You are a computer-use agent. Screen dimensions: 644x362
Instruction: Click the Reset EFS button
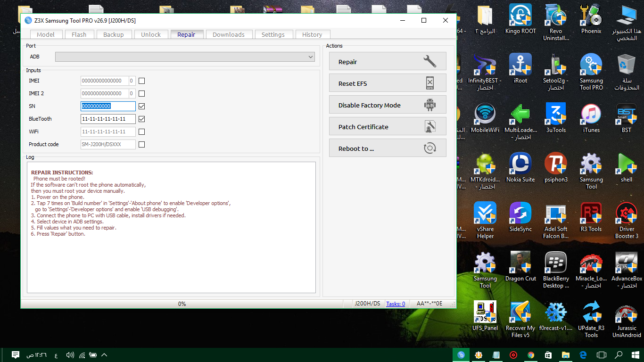(388, 83)
